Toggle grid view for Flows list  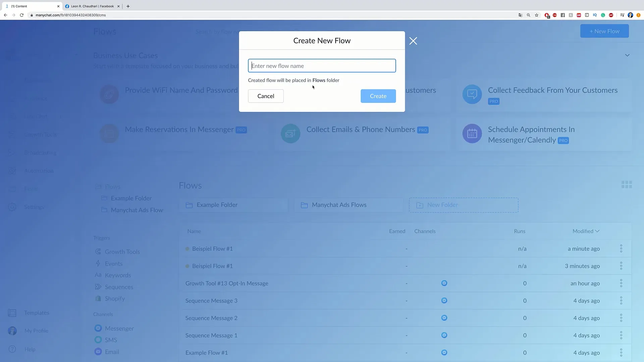tap(627, 185)
